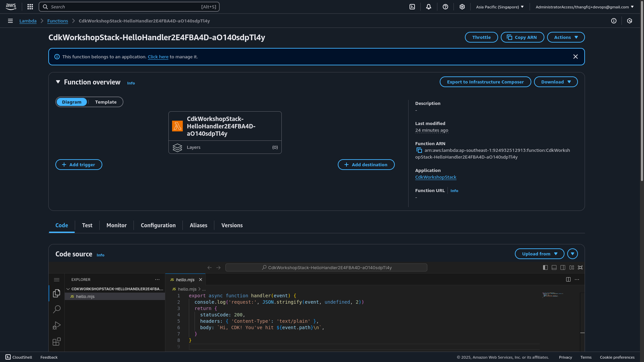Image resolution: width=644 pixels, height=362 pixels.
Task: Focus the AWS top Search field
Action: click(129, 7)
